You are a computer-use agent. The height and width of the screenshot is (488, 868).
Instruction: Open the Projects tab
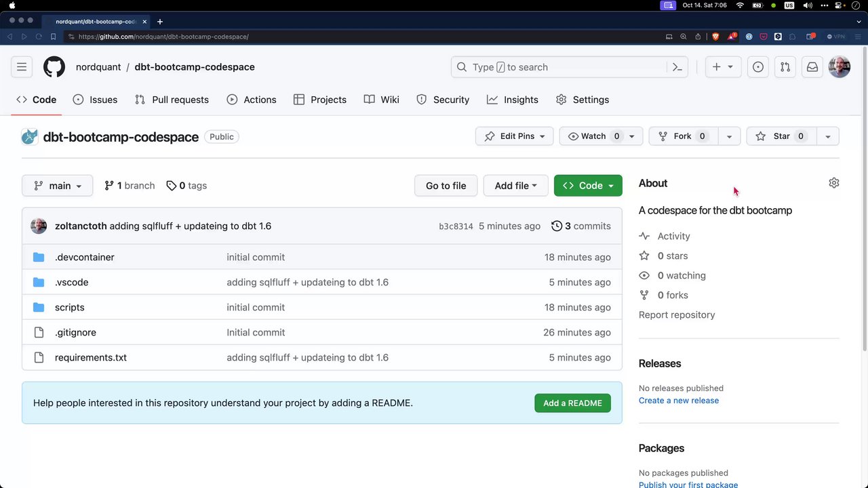point(320,100)
